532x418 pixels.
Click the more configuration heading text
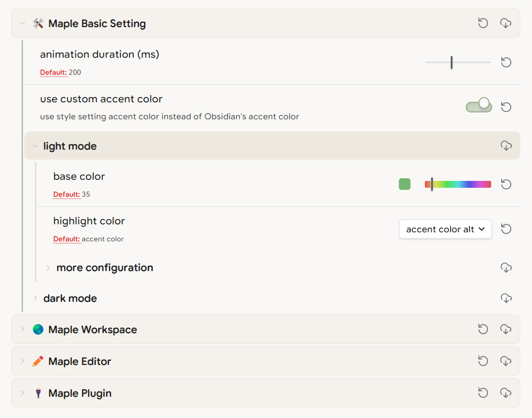point(105,268)
